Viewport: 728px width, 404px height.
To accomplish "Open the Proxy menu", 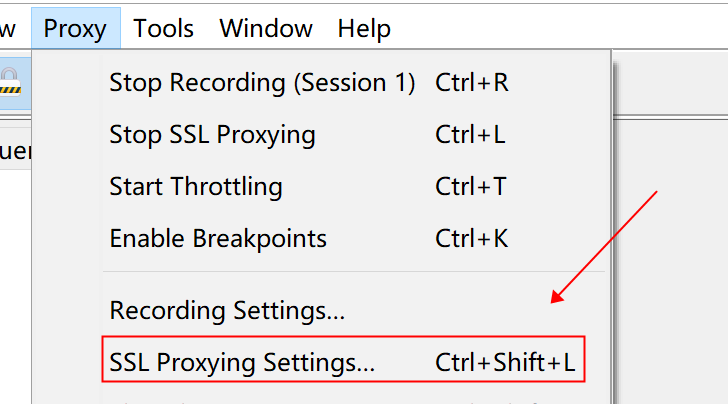I will 75,28.
